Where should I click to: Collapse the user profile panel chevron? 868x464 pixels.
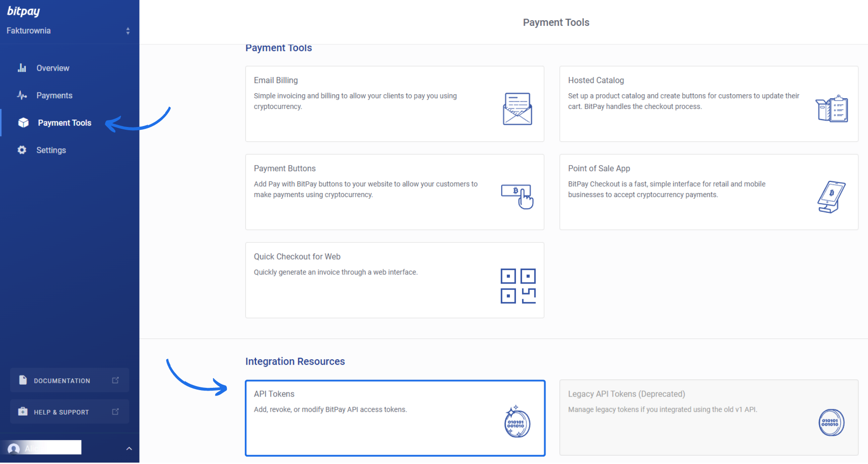pyautogui.click(x=128, y=448)
